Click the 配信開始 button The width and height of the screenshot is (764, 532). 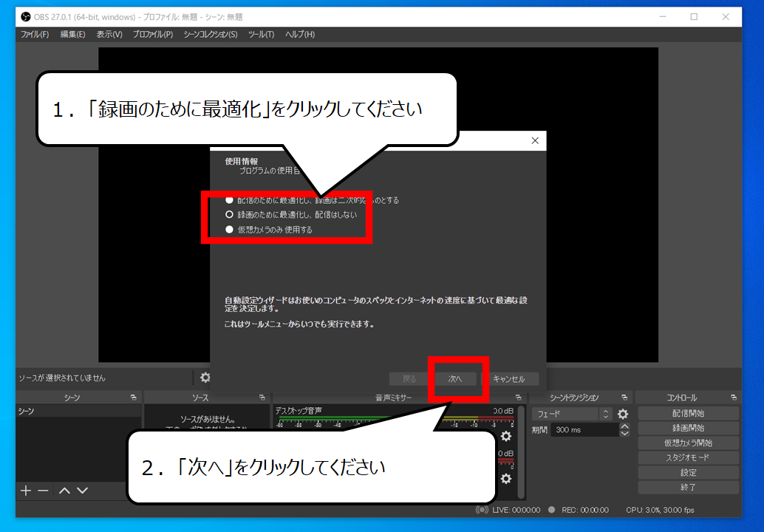coord(688,413)
